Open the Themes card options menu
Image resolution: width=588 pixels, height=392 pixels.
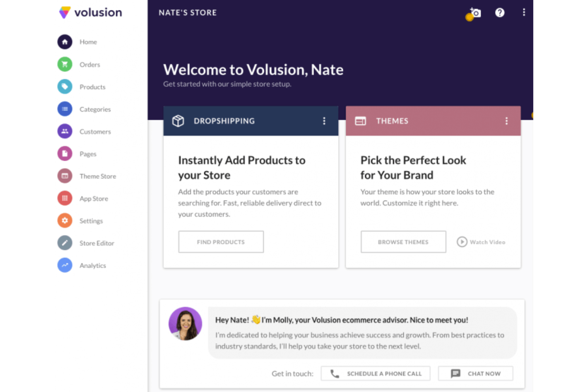click(x=507, y=121)
